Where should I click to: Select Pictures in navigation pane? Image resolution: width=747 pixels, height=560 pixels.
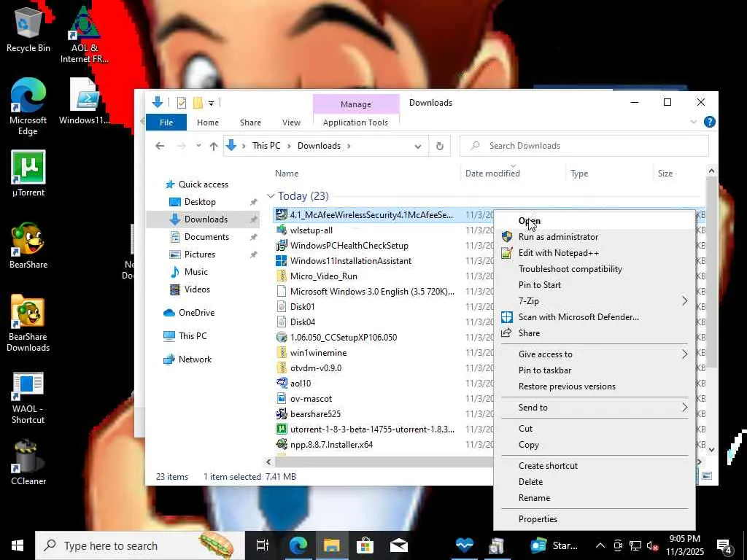point(193,254)
